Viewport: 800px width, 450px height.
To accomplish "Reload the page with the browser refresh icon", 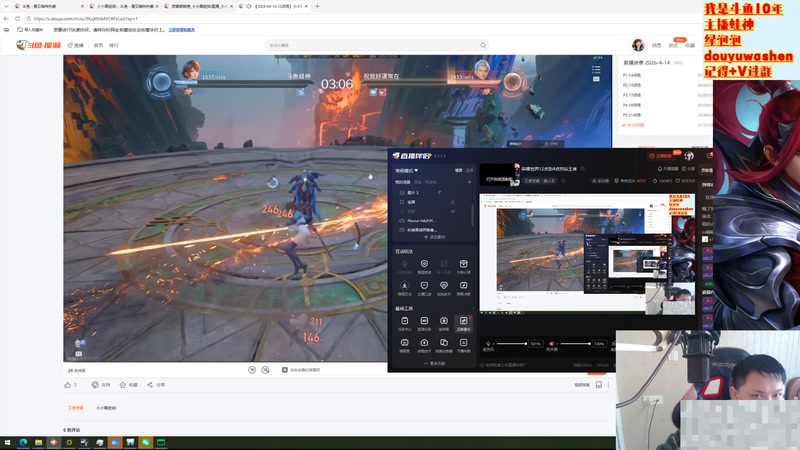I will pyautogui.click(x=17, y=18).
